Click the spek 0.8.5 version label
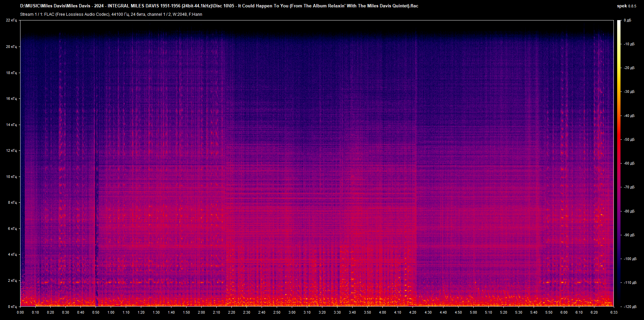The image size is (644, 320). (626, 6)
